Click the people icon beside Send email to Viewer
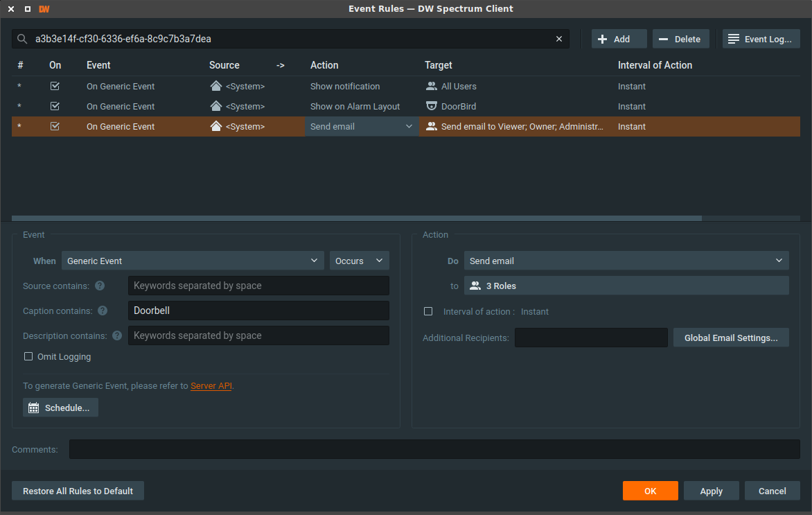The image size is (812, 515). [x=432, y=126]
